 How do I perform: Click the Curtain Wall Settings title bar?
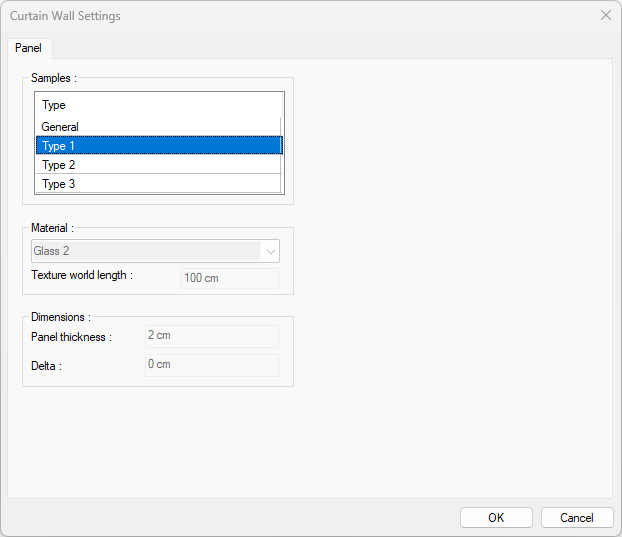(x=300, y=16)
